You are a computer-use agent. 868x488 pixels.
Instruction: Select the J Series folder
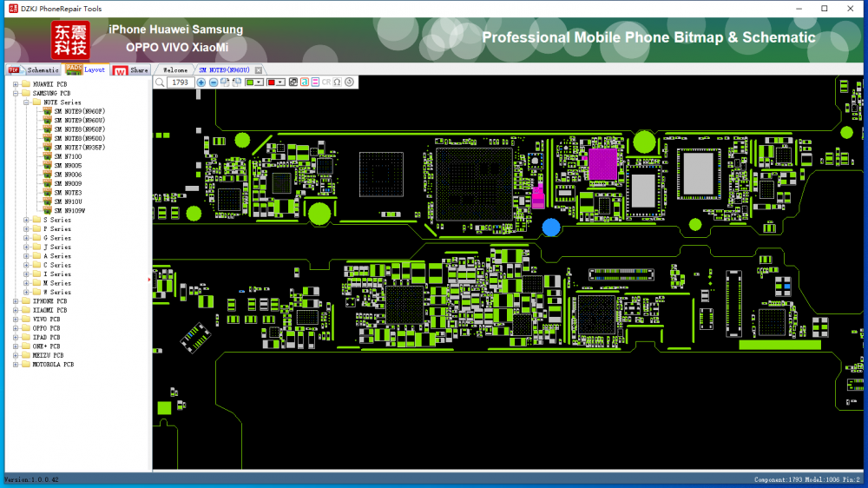click(57, 247)
